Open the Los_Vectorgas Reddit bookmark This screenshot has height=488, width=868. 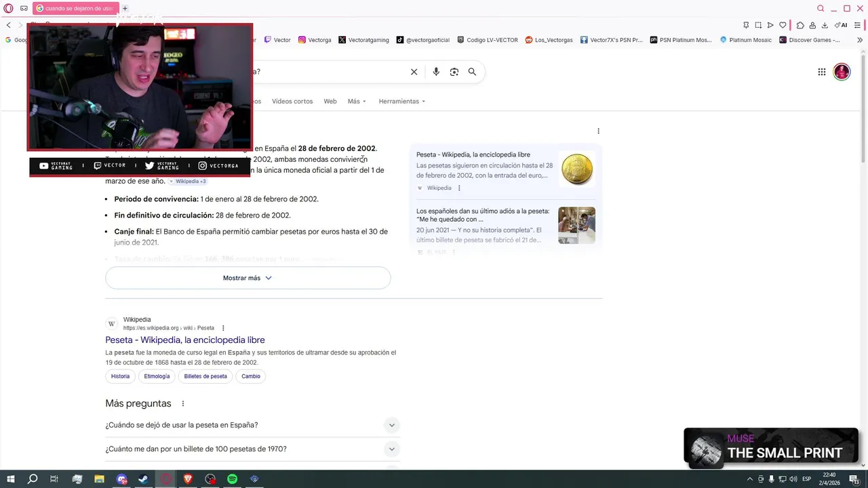pos(549,40)
